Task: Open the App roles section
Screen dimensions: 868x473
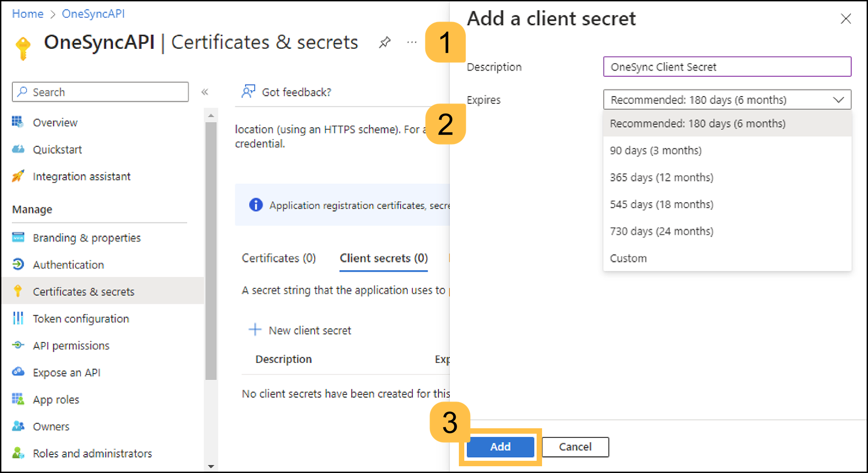Action: 56,399
